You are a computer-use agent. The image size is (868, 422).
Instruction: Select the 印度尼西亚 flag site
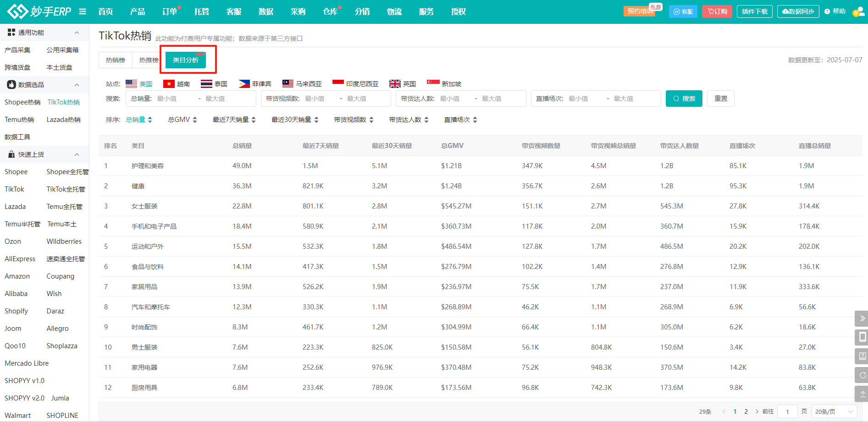coord(356,84)
